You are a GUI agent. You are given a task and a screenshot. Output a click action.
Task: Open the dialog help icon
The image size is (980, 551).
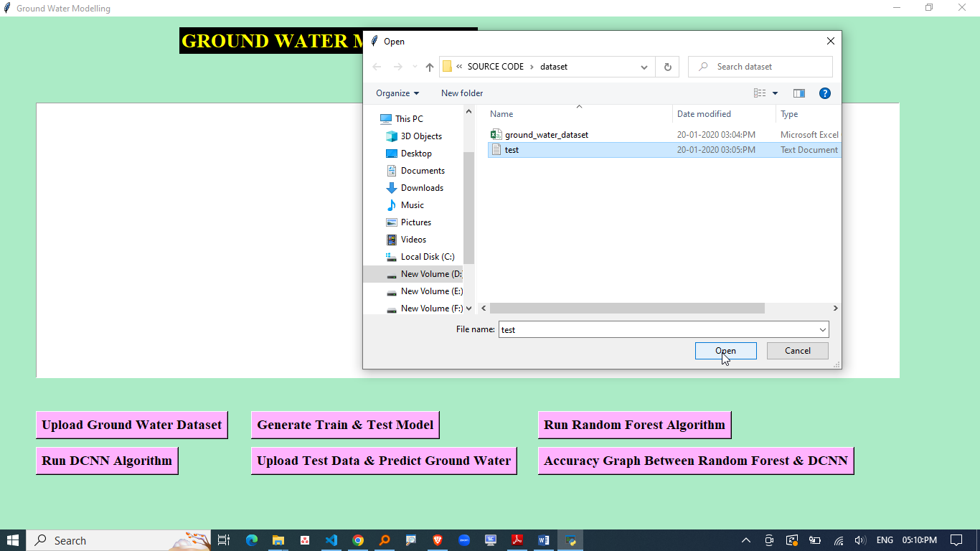pyautogui.click(x=825, y=93)
